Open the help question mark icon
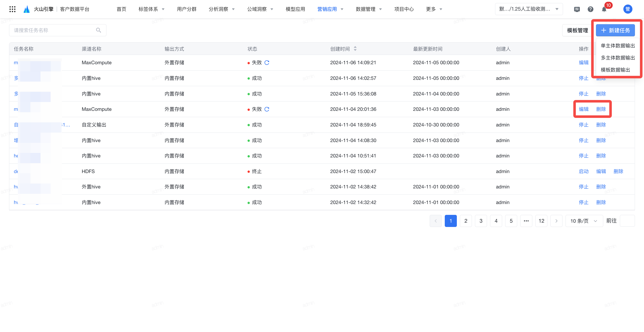The width and height of the screenshot is (644, 332). 590,9
